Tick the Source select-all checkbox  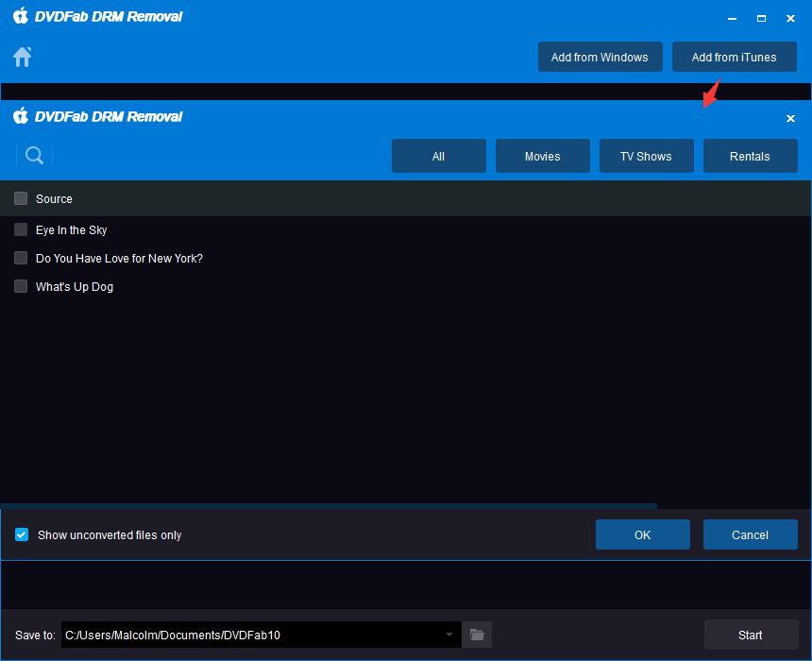[21, 198]
